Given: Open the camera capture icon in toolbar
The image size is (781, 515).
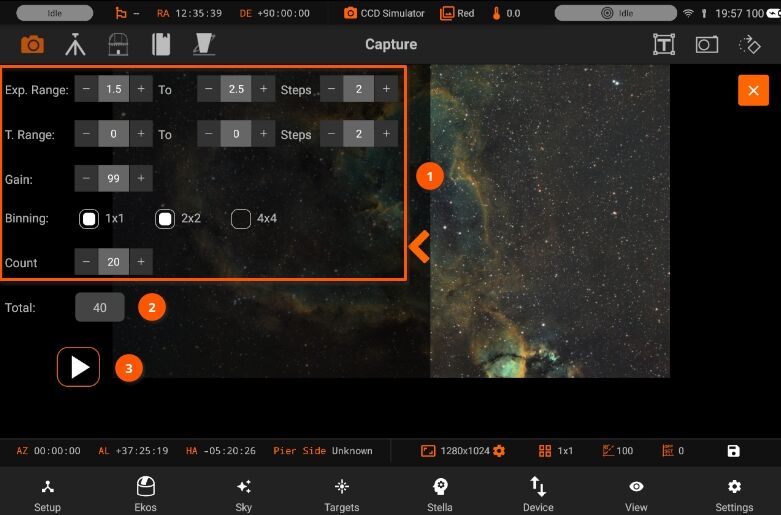Looking at the screenshot, I should 32,44.
